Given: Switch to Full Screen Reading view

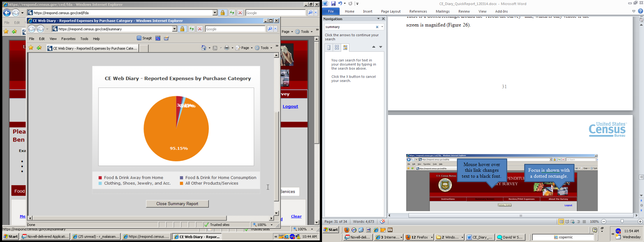Looking at the screenshot, I should click(x=567, y=222).
